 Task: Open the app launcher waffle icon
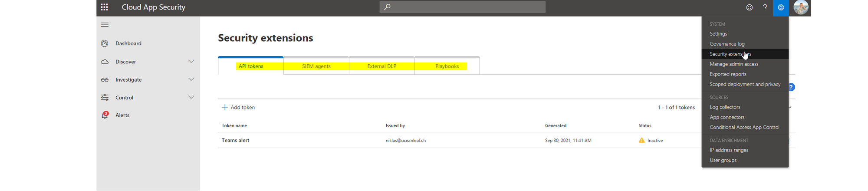pyautogui.click(x=104, y=7)
